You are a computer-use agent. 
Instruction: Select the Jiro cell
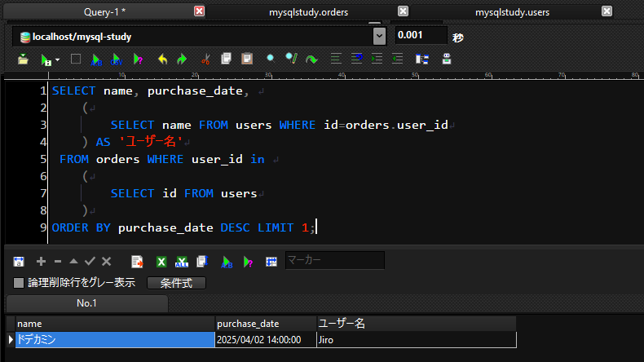(x=417, y=340)
